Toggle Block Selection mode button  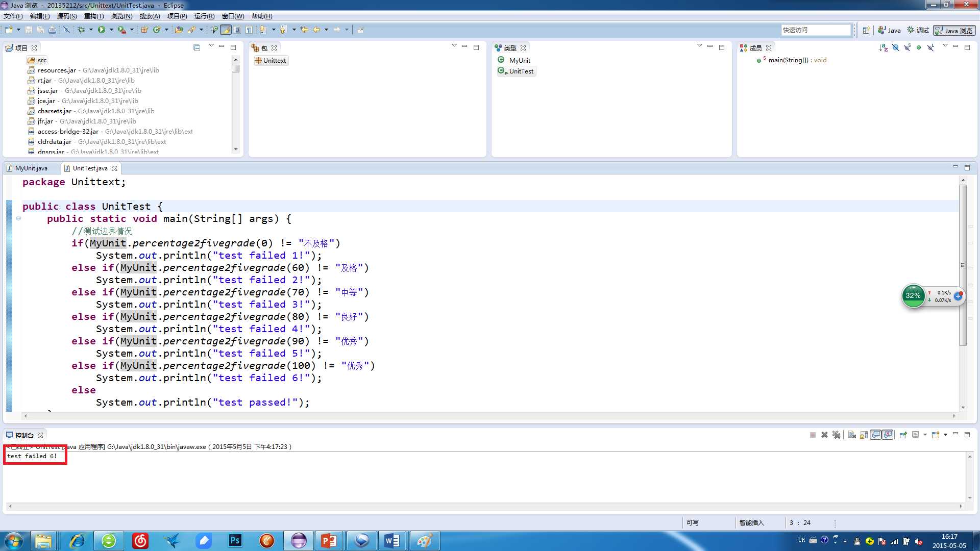pyautogui.click(x=237, y=30)
